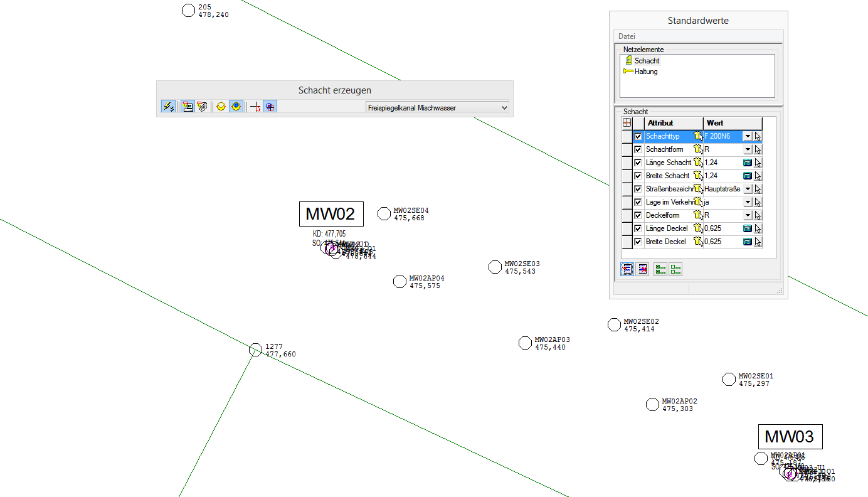This screenshot has height=497, width=868.
Task: Click the pointer pick icon in Schachttyp row
Action: point(758,136)
